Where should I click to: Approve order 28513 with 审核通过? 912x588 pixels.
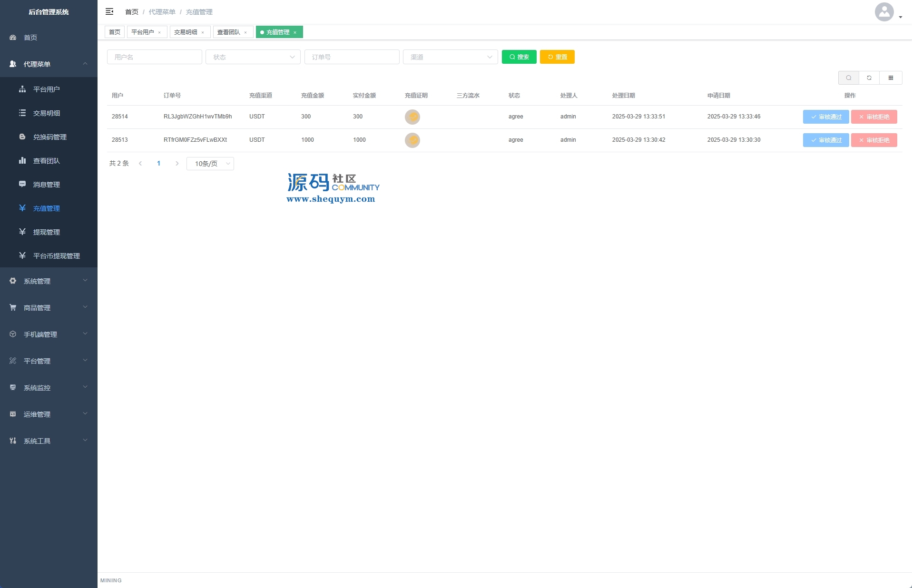coord(825,140)
